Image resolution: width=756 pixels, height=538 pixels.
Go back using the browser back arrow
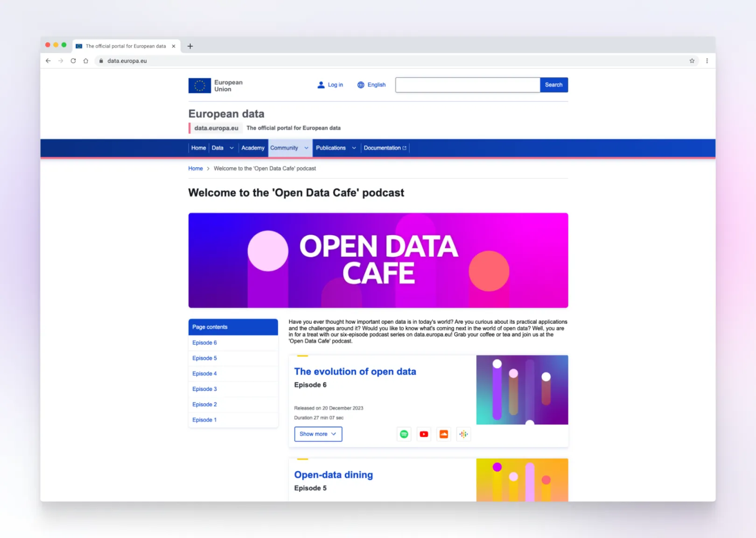pyautogui.click(x=48, y=61)
